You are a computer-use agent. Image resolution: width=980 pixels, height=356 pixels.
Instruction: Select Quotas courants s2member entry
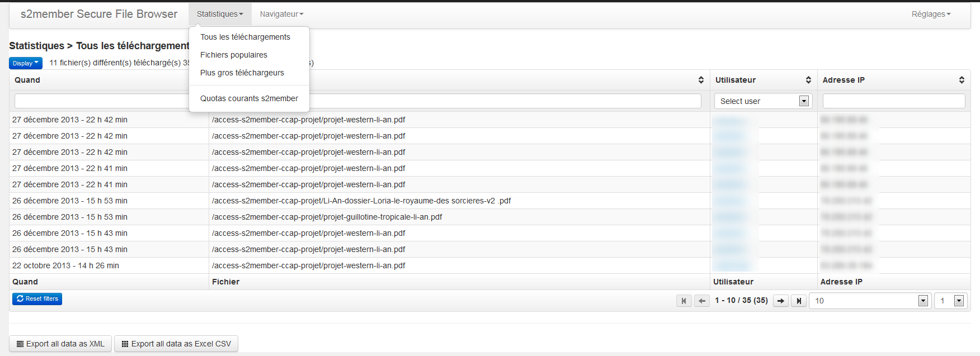(x=249, y=98)
